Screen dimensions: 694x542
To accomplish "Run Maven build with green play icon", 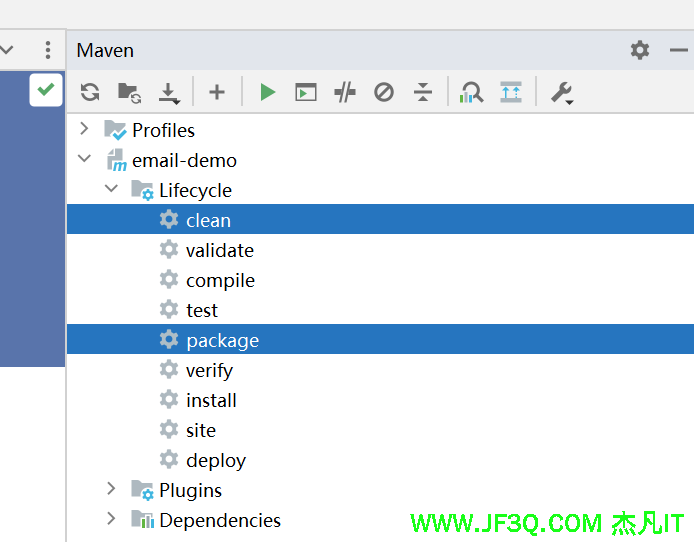I will [x=267, y=93].
